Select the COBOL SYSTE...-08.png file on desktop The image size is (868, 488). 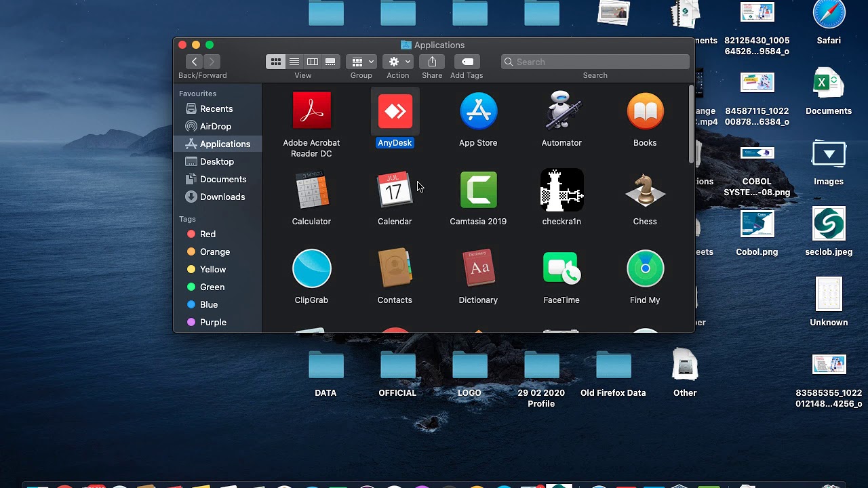(757, 153)
